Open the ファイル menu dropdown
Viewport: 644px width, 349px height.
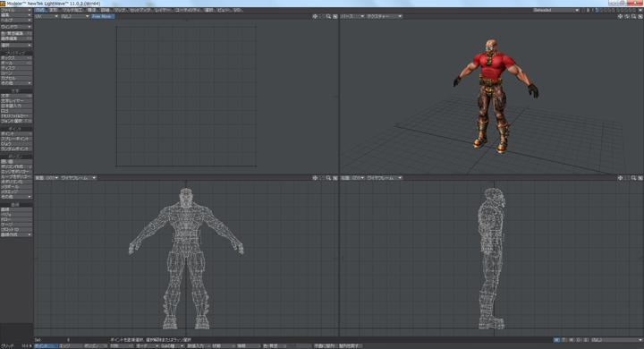point(16,10)
